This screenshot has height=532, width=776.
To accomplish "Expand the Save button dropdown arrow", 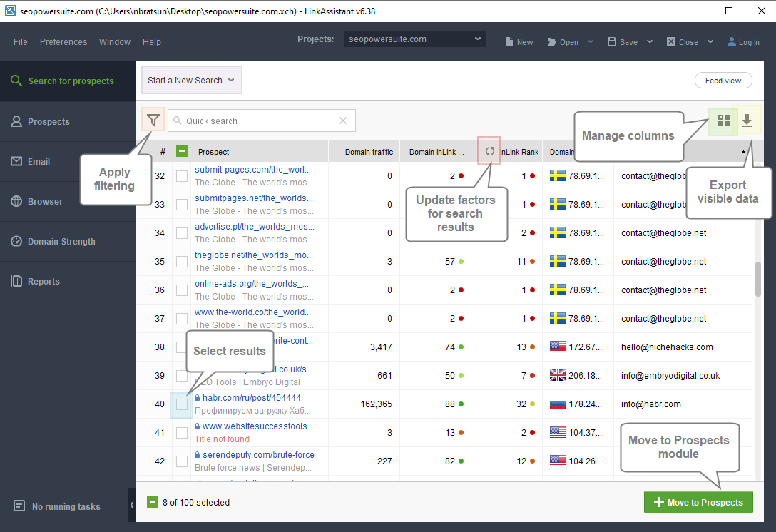I will (x=650, y=41).
